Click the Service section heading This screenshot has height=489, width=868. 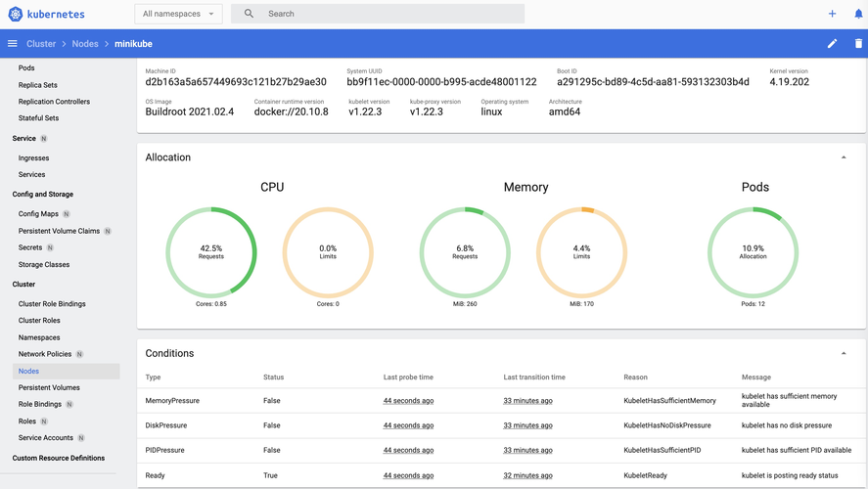pyautogui.click(x=23, y=139)
